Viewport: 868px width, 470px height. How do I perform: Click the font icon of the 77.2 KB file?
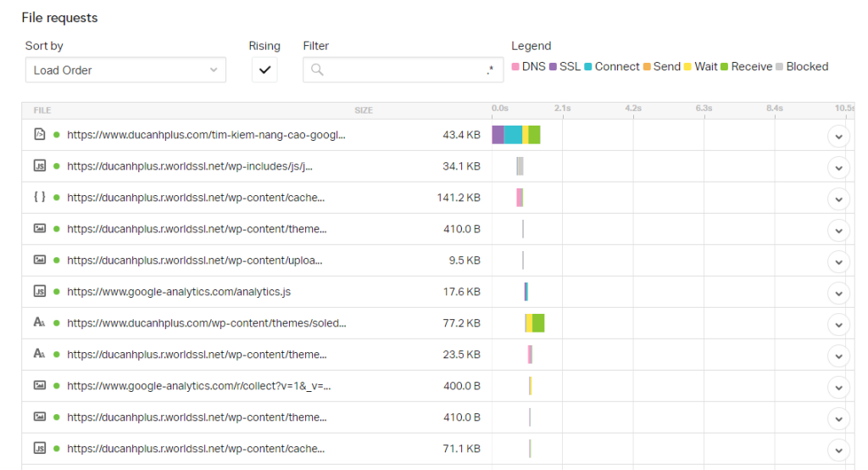(39, 323)
